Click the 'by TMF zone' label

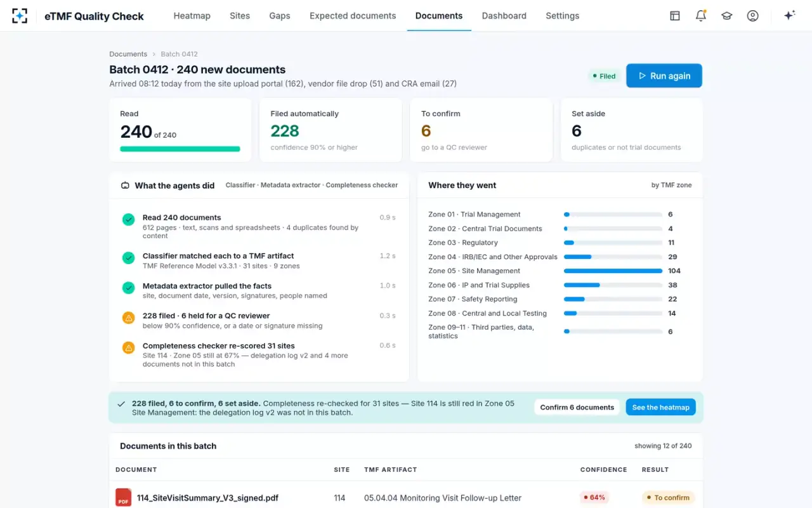pos(671,185)
